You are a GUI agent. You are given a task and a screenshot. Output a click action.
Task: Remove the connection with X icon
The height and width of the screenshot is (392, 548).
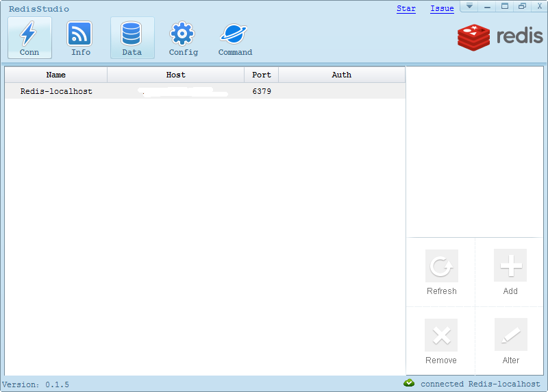point(441,335)
